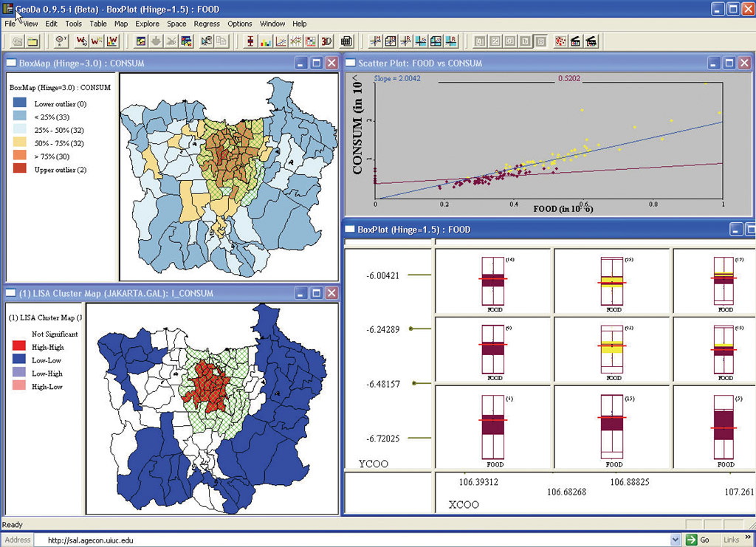Click the open project toolbar icon
The width and height of the screenshot is (756, 547).
pos(18,41)
